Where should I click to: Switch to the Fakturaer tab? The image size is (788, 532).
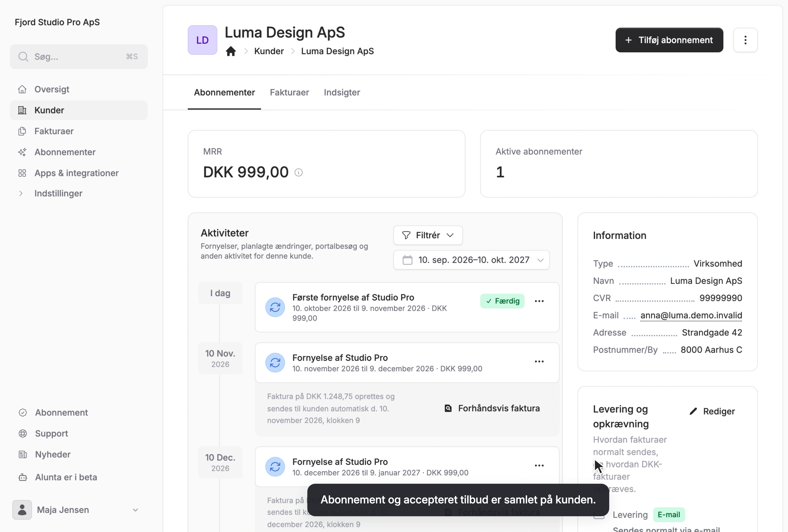tap(289, 93)
